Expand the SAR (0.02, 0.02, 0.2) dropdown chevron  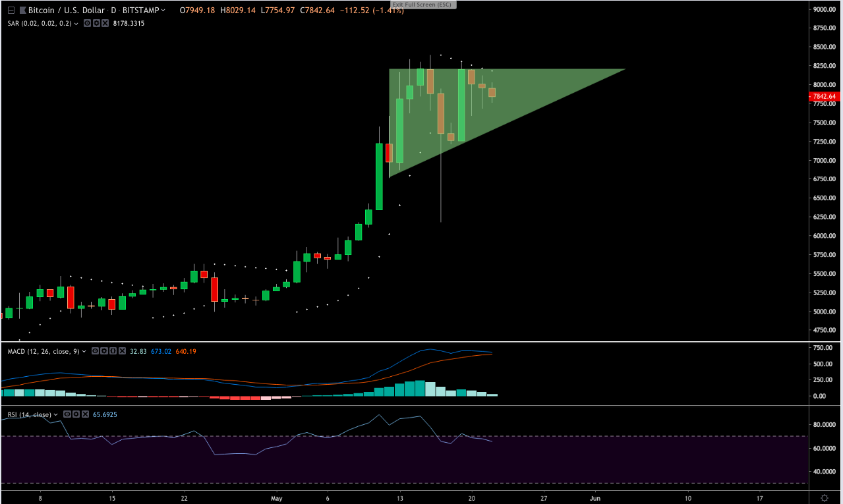76,23
